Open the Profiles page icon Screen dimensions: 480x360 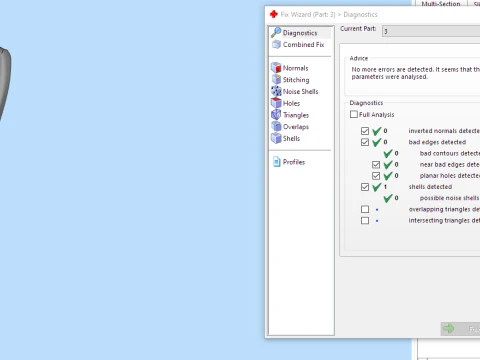[276, 162]
